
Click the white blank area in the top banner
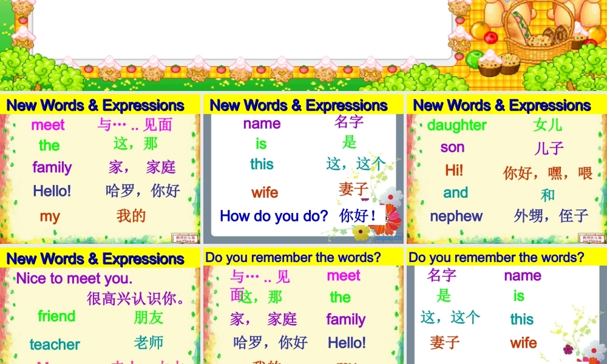point(243,27)
